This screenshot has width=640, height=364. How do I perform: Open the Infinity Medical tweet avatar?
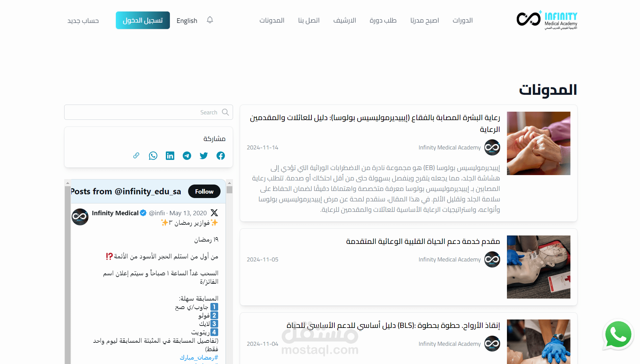click(80, 217)
